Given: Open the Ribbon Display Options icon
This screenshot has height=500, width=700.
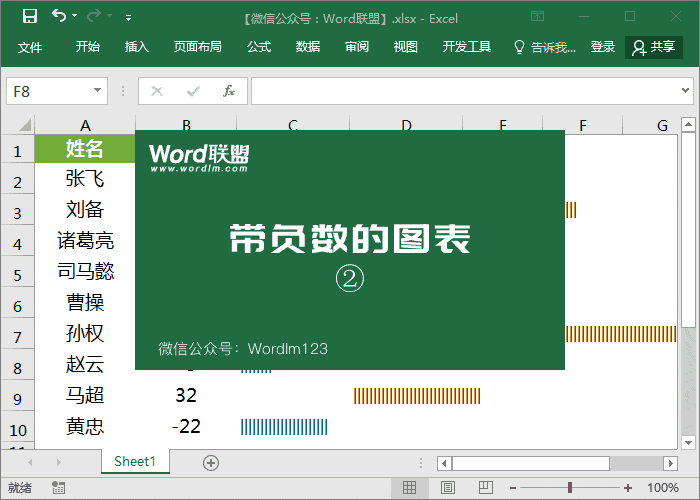Looking at the screenshot, I should 538,17.
